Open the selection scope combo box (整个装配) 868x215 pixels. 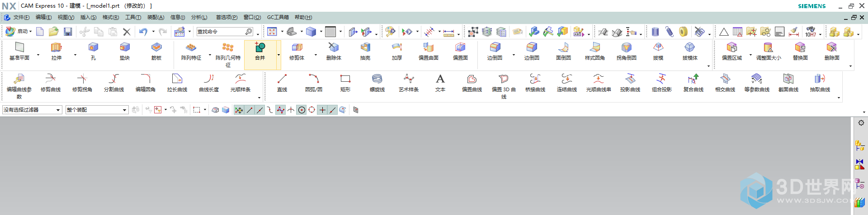coord(97,110)
